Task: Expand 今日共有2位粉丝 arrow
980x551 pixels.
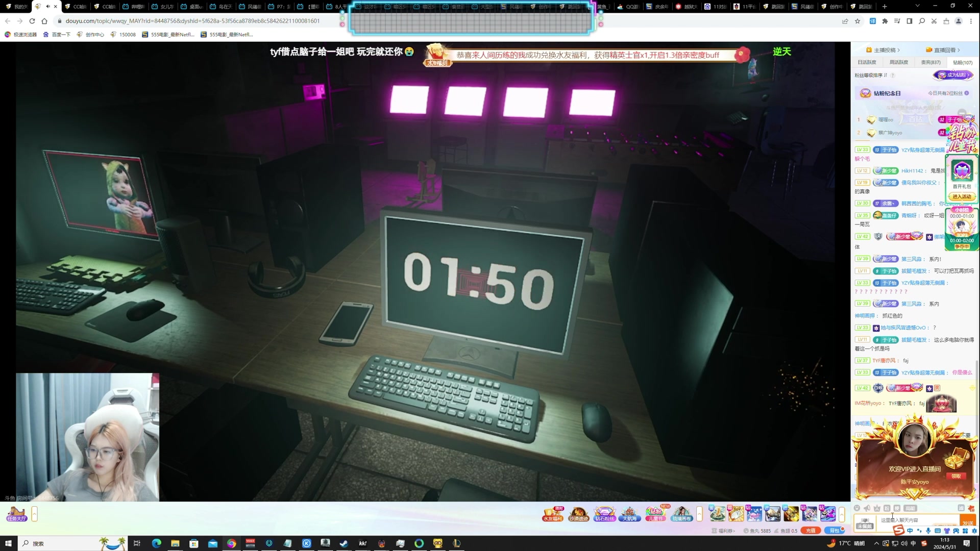Action: (x=967, y=93)
